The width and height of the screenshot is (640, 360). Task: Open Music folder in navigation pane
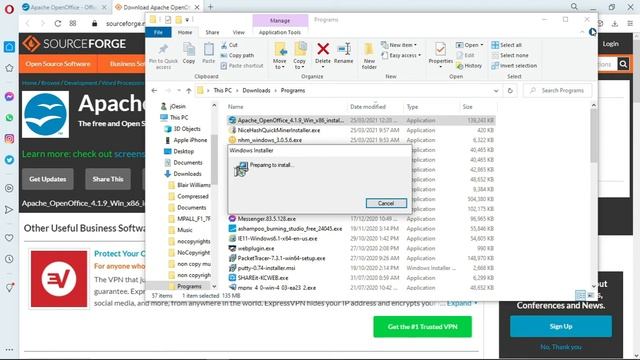(184, 230)
